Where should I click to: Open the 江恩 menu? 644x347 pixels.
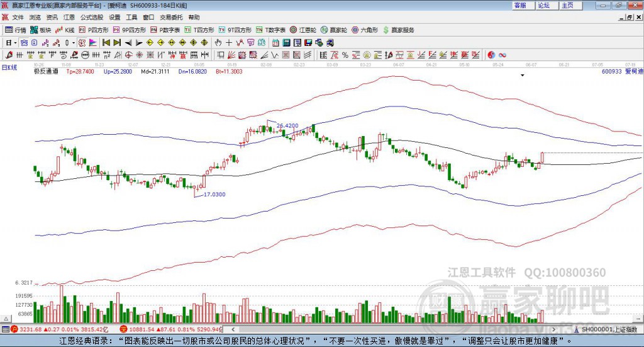point(69,17)
